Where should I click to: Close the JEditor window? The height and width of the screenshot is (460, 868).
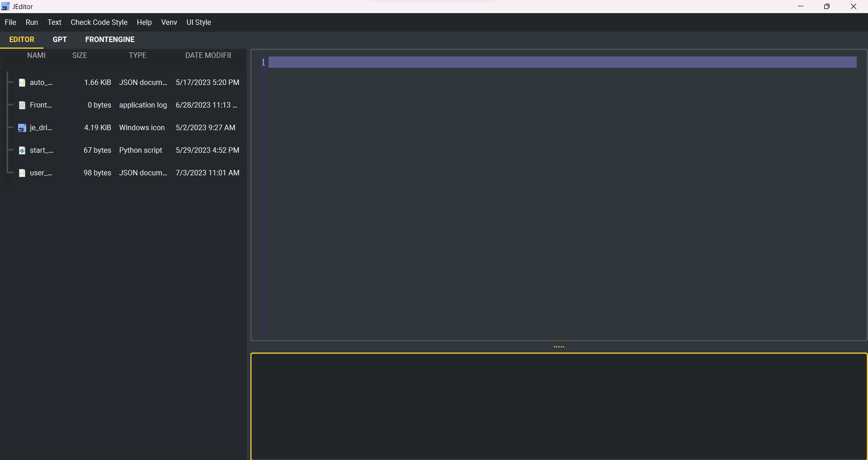(854, 6)
